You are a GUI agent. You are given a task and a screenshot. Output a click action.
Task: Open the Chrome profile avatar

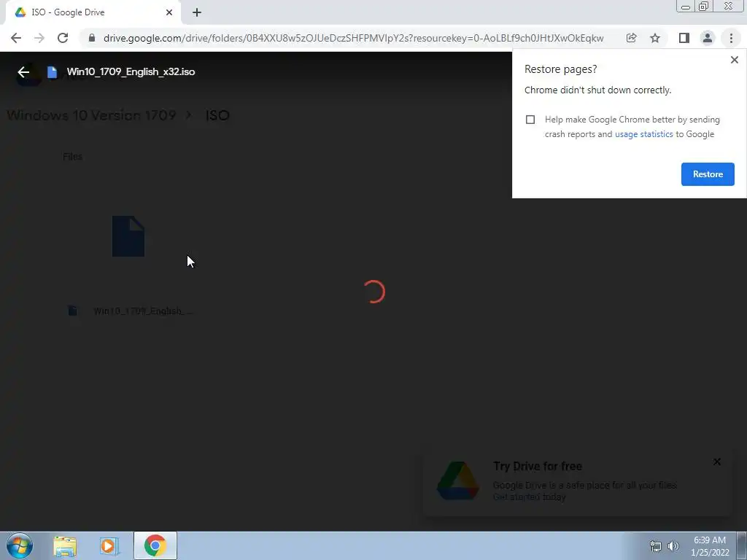pyautogui.click(x=708, y=38)
